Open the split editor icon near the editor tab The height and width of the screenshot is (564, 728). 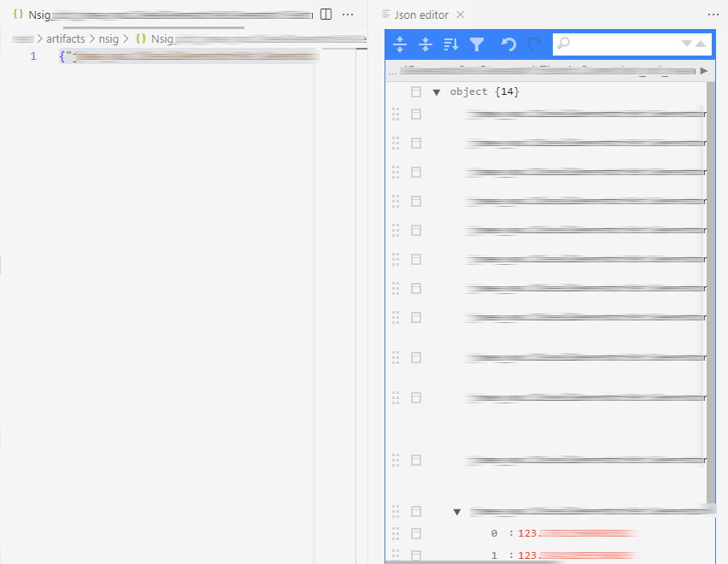pos(326,15)
